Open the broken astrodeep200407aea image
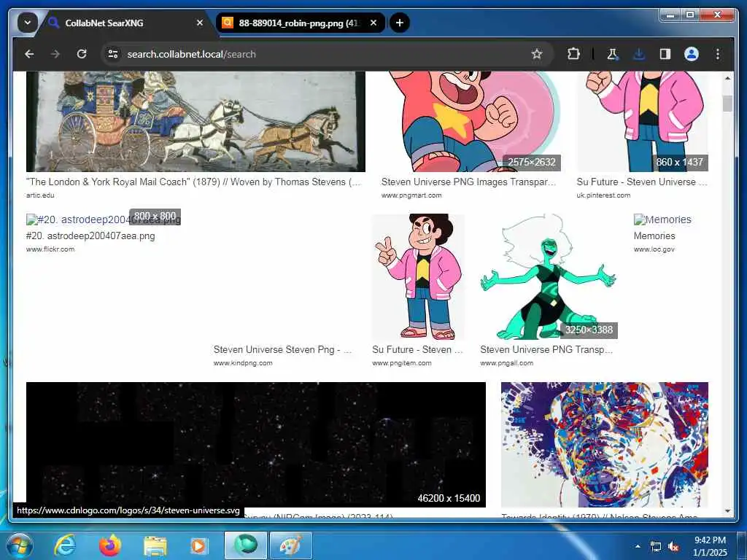This screenshot has height=560, width=747. pos(104,219)
